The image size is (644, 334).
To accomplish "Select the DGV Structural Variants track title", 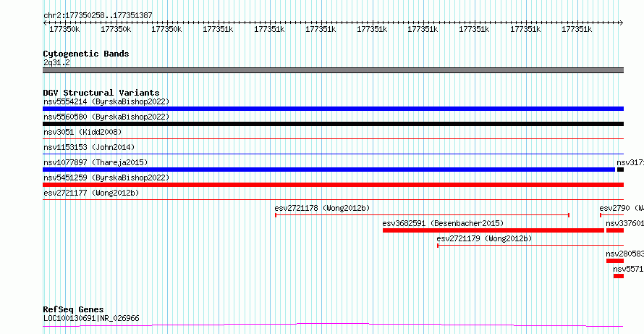I will coord(101,93).
